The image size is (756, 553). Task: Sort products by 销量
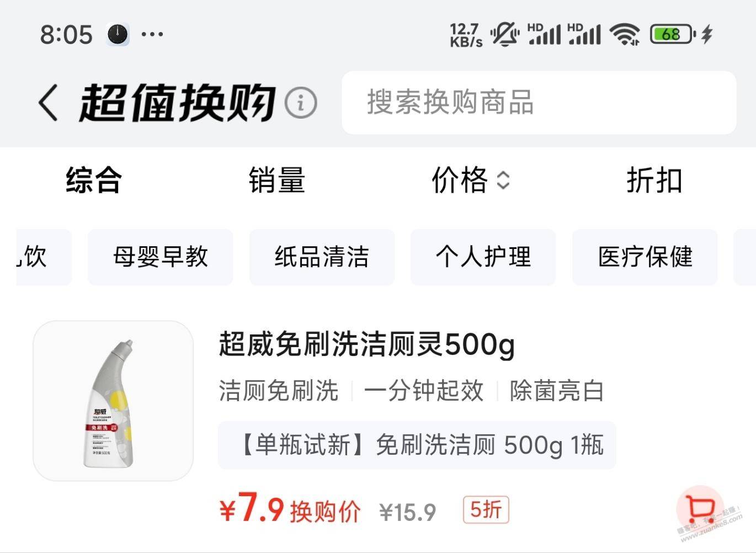click(276, 180)
